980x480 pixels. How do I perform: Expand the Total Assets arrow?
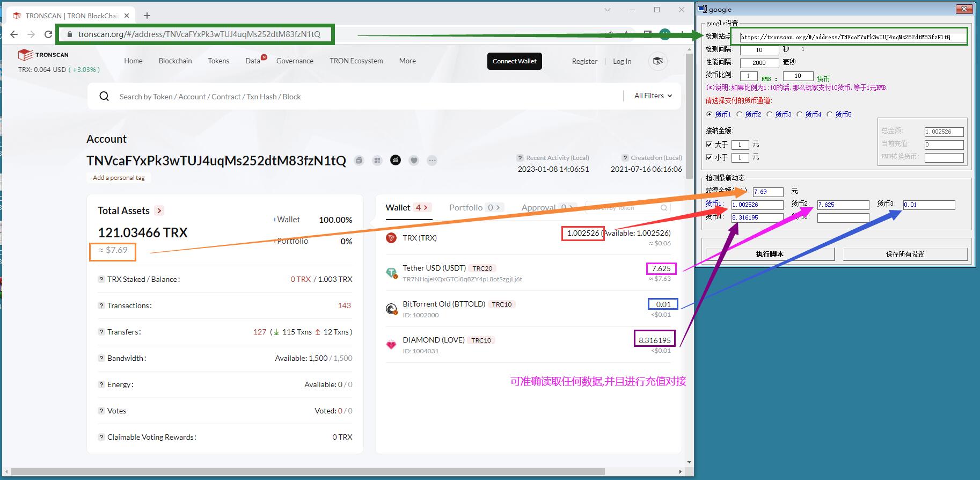point(159,210)
